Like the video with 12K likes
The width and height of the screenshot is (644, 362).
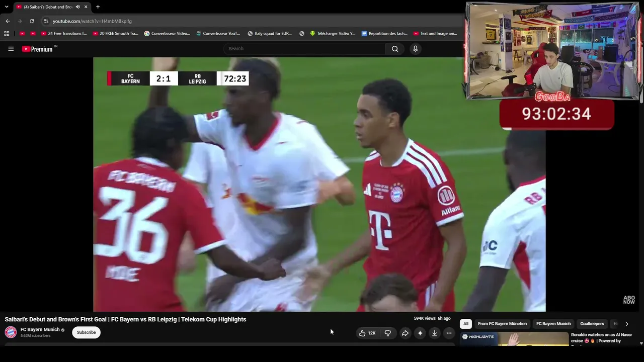tap(367, 333)
